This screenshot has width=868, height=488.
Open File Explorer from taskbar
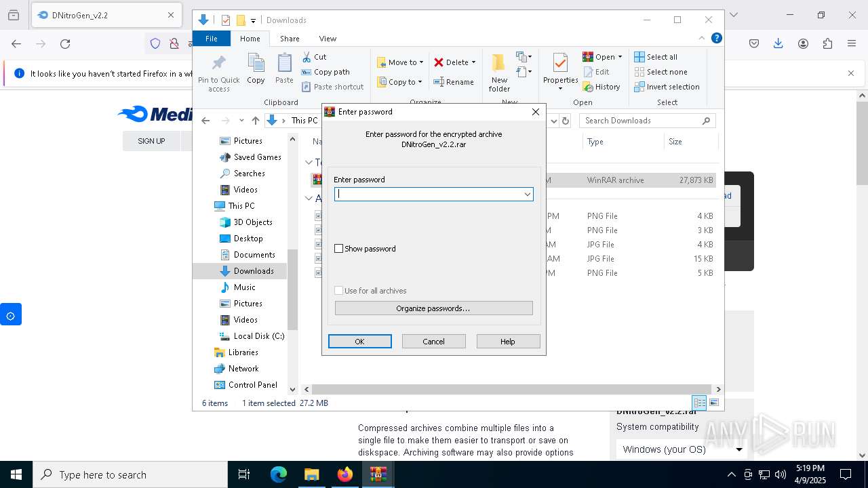click(x=312, y=474)
